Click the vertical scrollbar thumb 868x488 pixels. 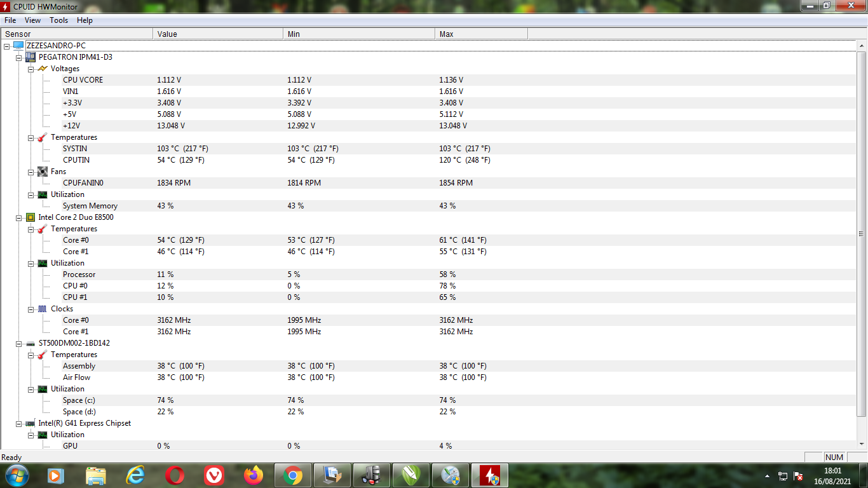(x=862, y=234)
